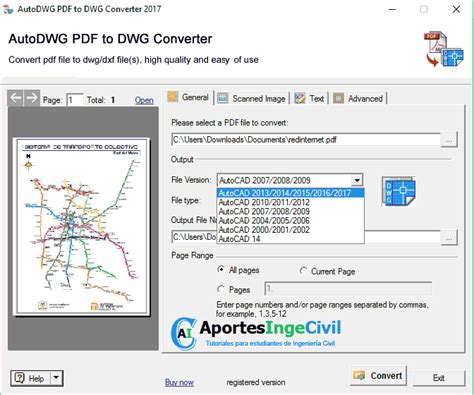Click the Help button
Image resolution: width=474 pixels, height=395 pixels.
click(x=31, y=378)
